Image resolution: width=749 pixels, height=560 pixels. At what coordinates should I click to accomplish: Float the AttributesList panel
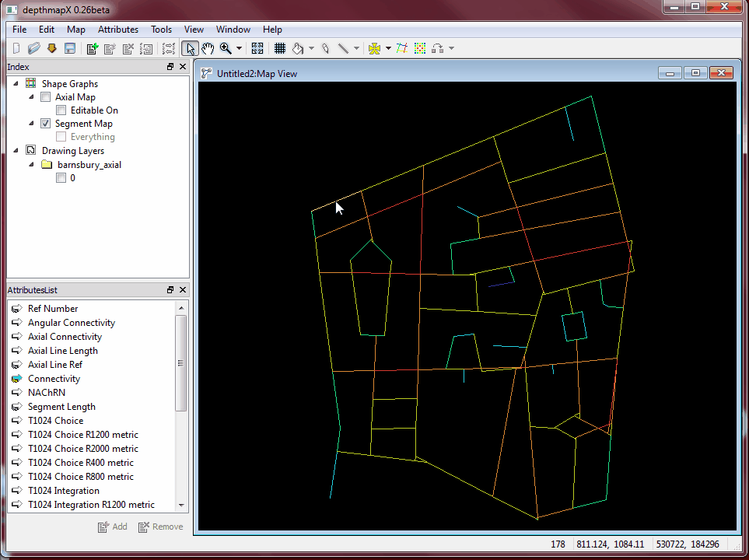pyautogui.click(x=170, y=290)
